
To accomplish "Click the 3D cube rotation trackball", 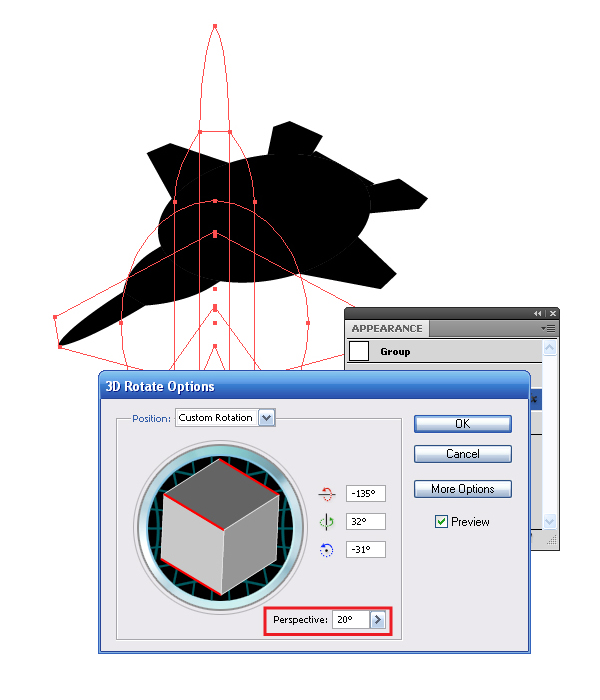I will coord(221,527).
